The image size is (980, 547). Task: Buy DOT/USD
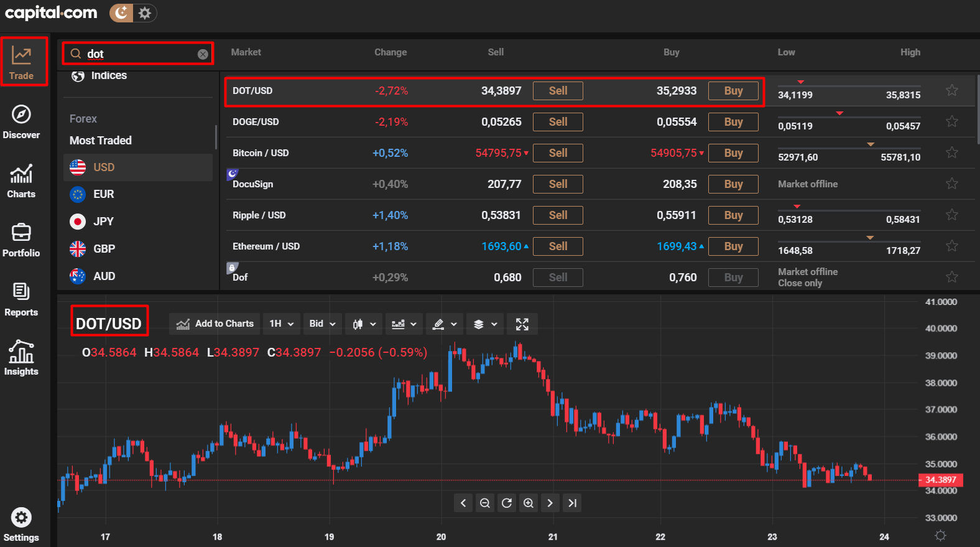point(733,91)
